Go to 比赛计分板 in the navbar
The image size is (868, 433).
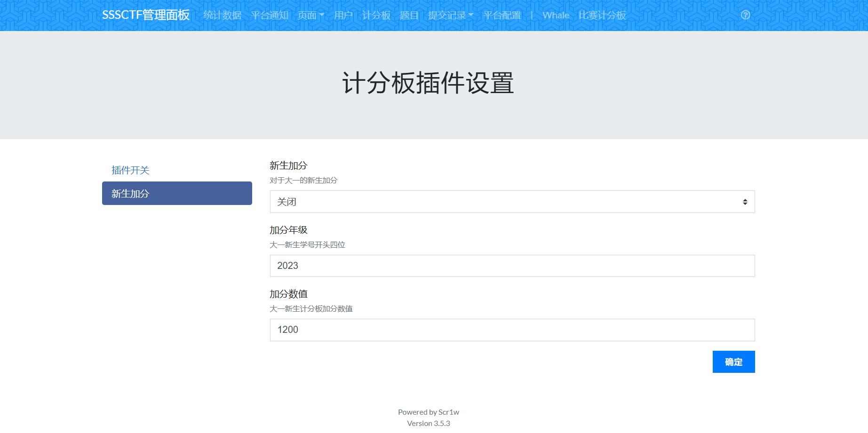tap(602, 16)
